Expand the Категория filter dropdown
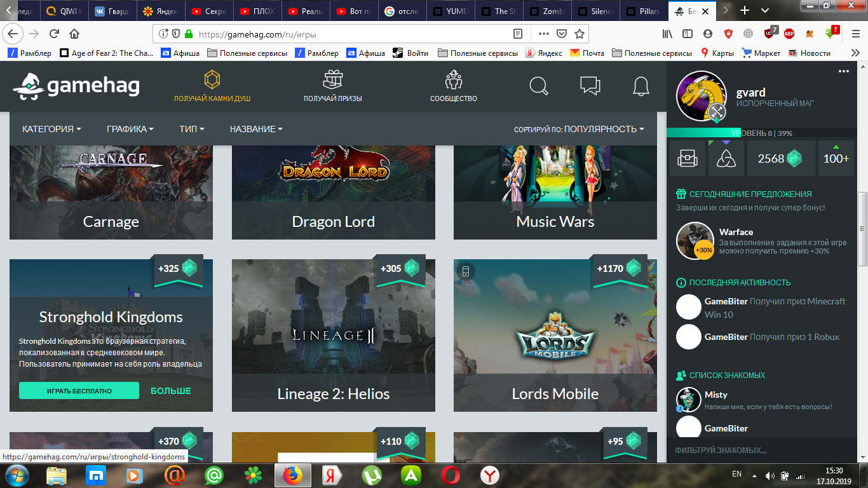The image size is (868, 488). [51, 129]
